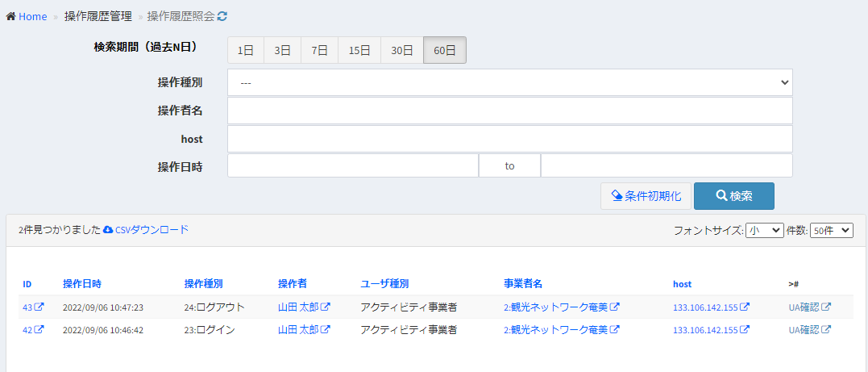
Task: Sort by the 事業者名 column header
Action: click(522, 284)
